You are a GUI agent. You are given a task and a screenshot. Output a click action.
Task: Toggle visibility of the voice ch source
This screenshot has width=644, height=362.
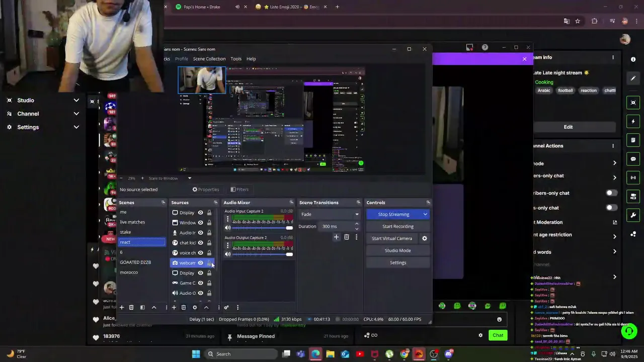click(200, 253)
